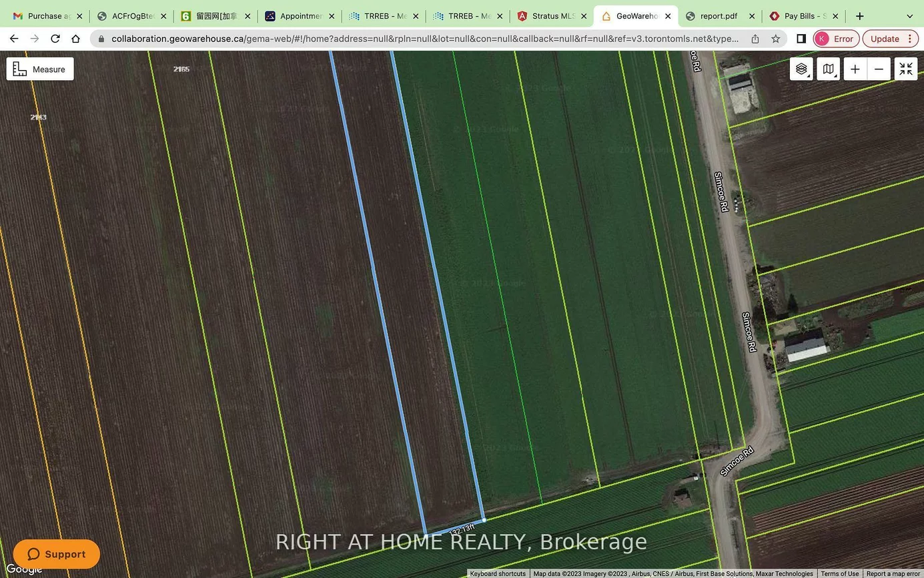Screen dimensions: 924x578
Task: Zoom in on the satellite map
Action: pyautogui.click(x=855, y=69)
